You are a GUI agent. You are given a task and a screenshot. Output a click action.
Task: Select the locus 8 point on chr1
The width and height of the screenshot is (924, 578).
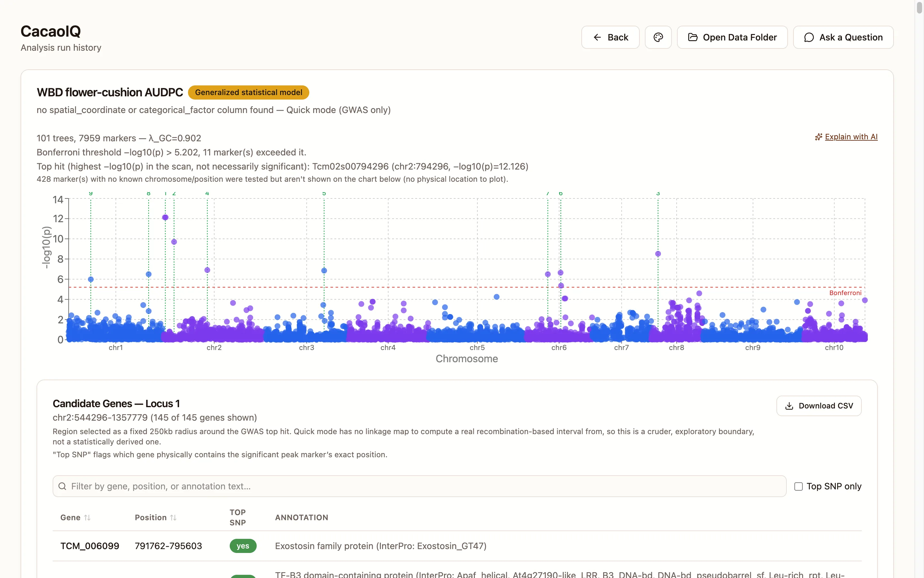(x=149, y=274)
